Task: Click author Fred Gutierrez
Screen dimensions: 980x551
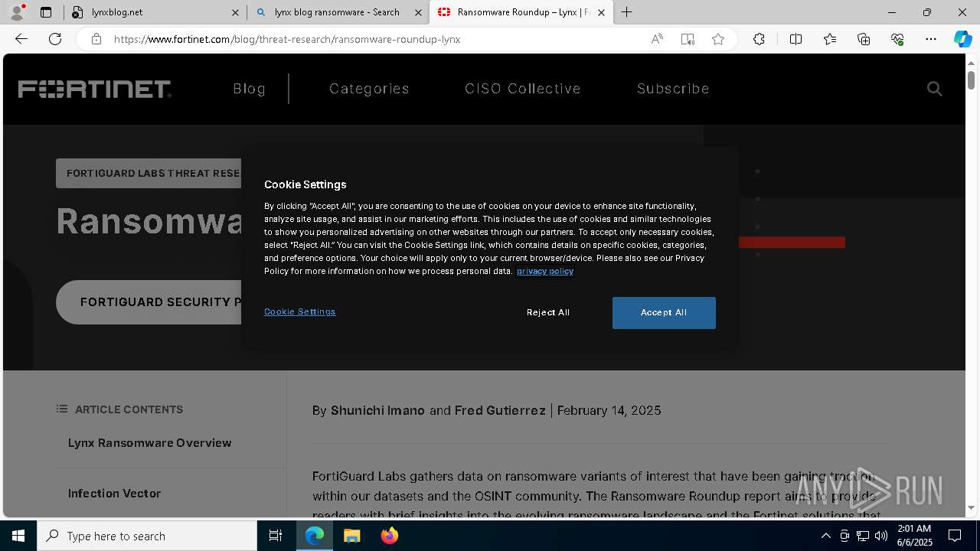Action: 500,411
